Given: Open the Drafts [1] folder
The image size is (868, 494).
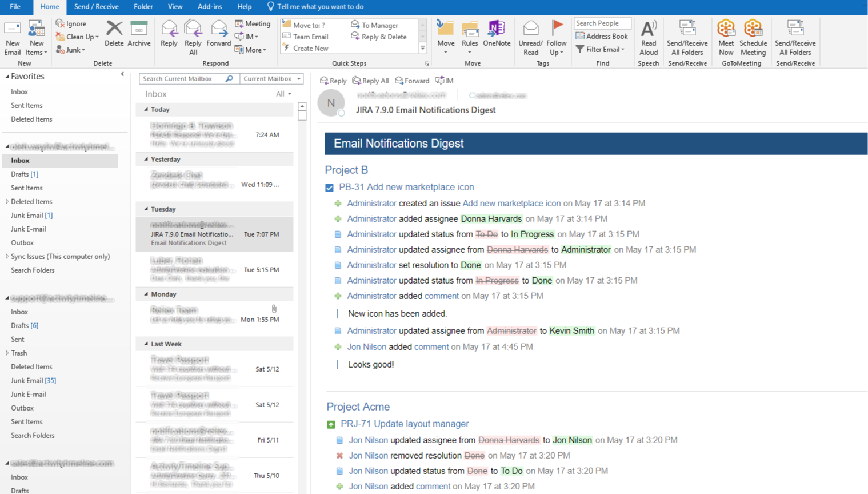Looking at the screenshot, I should point(25,174).
